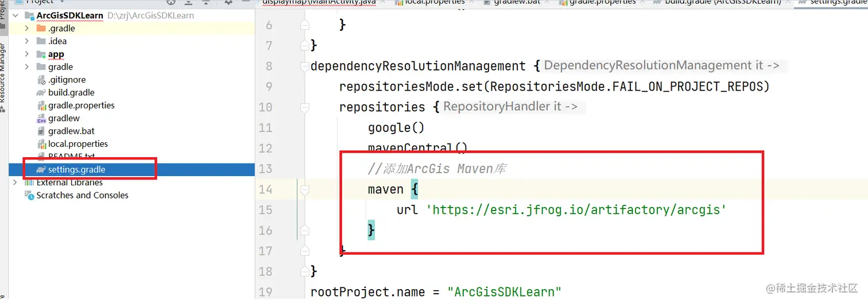Click the gradlew script file icon

(41, 118)
